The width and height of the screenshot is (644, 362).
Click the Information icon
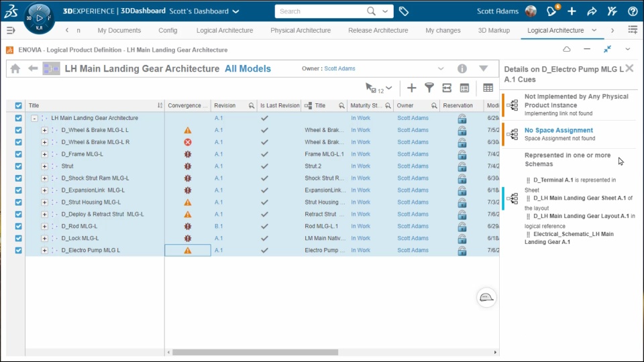(x=462, y=68)
